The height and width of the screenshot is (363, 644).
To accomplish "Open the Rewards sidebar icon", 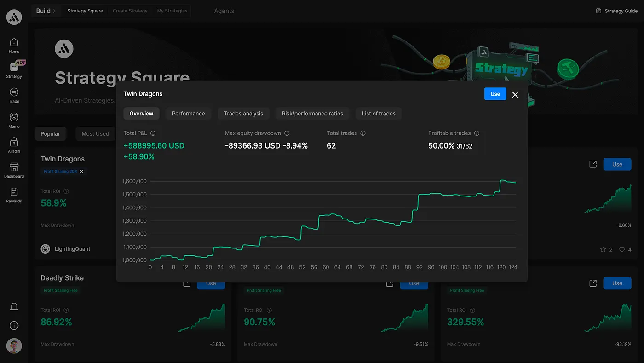I will [14, 192].
